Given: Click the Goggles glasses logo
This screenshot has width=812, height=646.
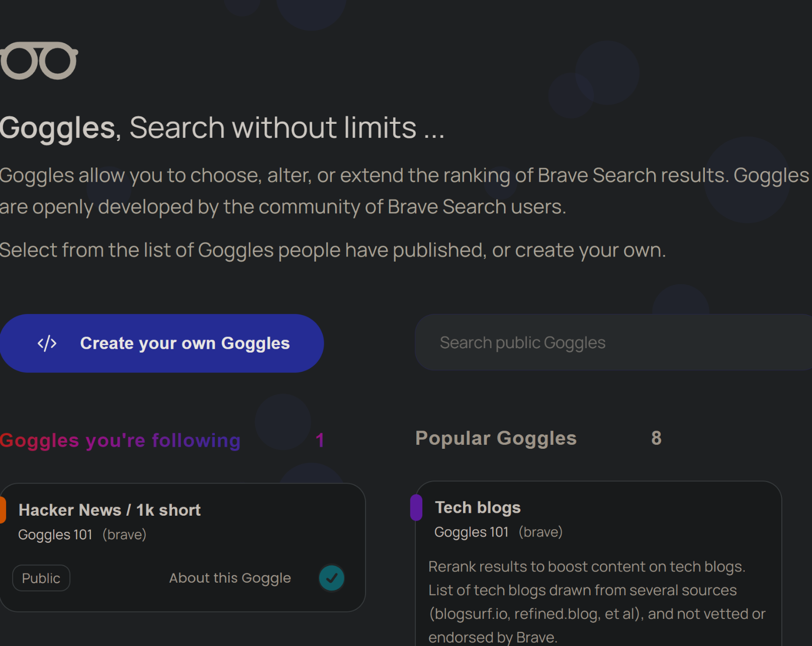Looking at the screenshot, I should click(x=39, y=60).
